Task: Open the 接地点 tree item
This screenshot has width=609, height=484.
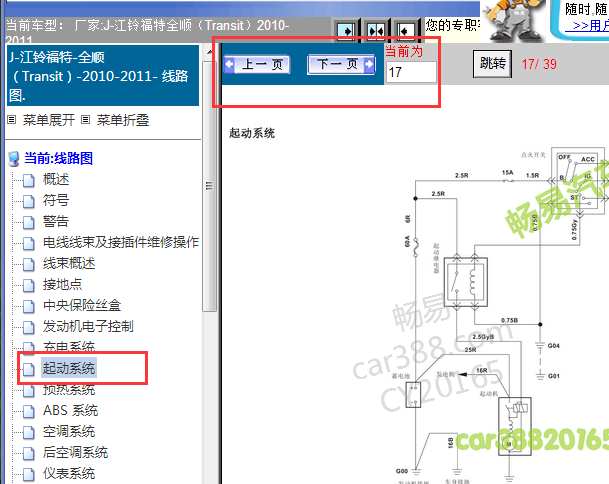Action: pyautogui.click(x=63, y=284)
